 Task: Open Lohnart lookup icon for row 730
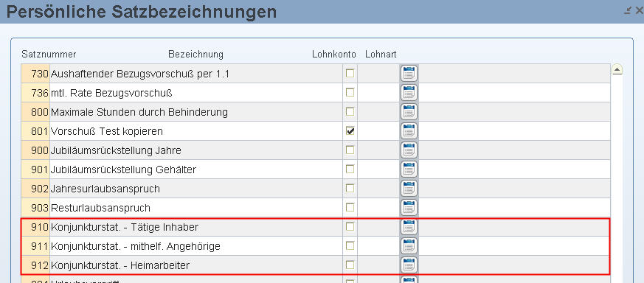[x=409, y=74]
